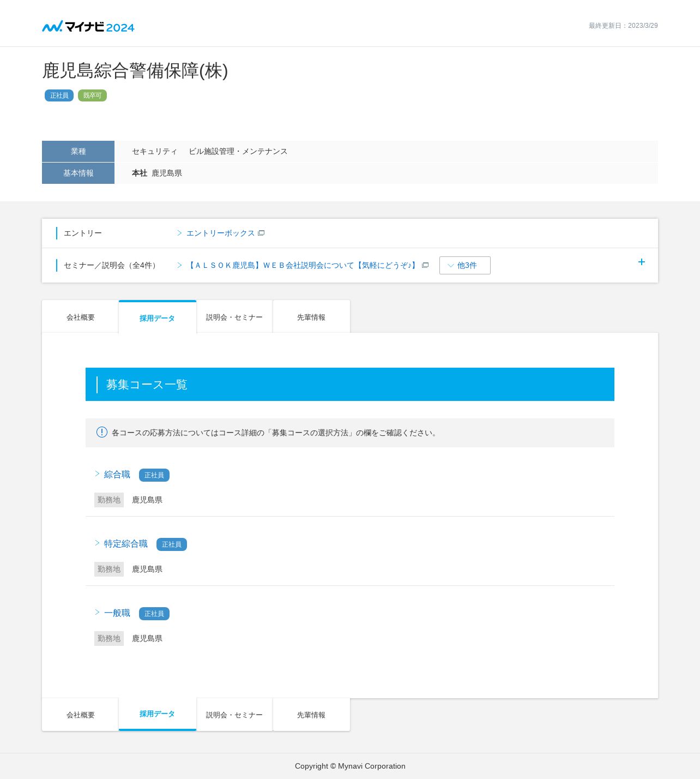Click the Mynavi 2024 logo
Image resolution: width=700 pixels, height=779 pixels.
(88, 26)
